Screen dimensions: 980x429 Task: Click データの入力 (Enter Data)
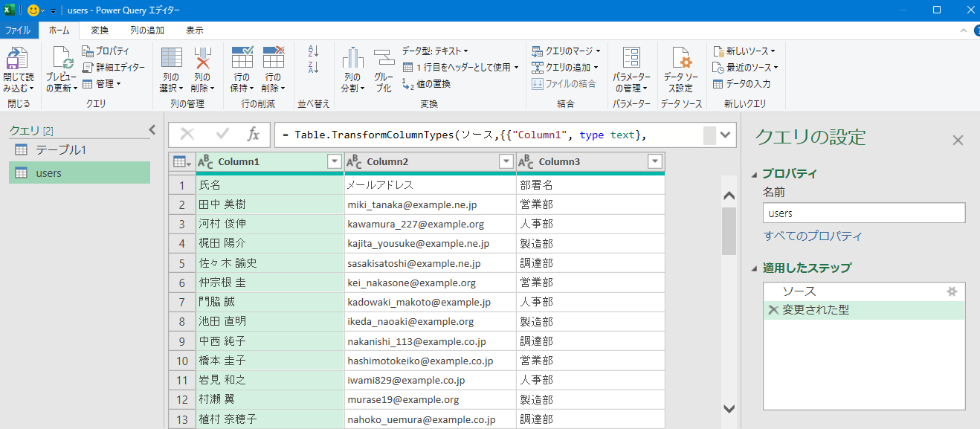click(x=741, y=84)
